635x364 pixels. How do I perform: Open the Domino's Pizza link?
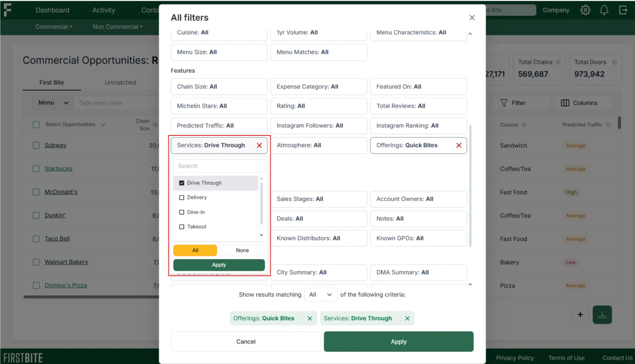click(x=66, y=285)
